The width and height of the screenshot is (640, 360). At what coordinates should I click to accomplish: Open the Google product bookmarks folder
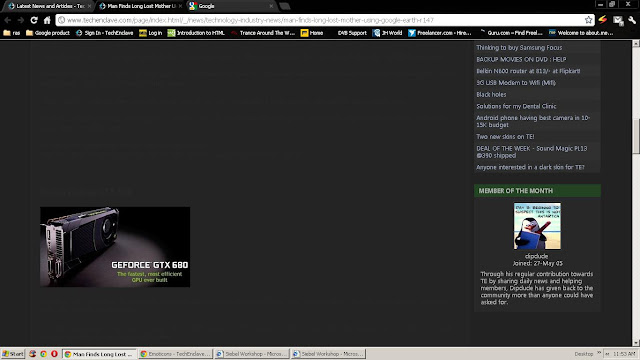click(x=48, y=33)
